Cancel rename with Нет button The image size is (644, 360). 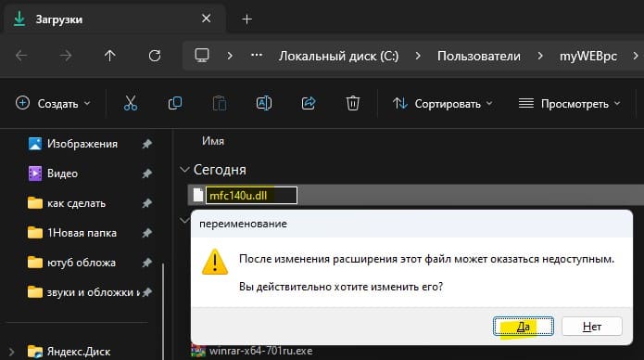(x=592, y=327)
